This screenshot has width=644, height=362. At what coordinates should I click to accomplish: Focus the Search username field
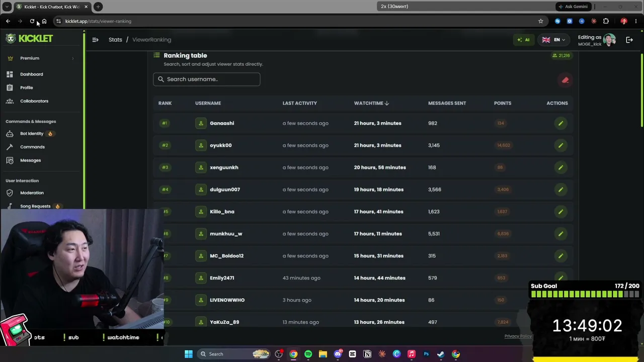pos(206,79)
